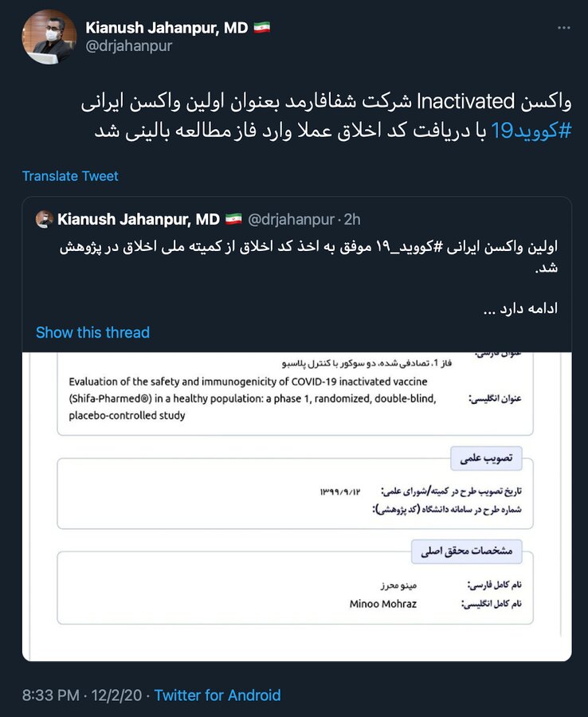Open Show this thread
This screenshot has width=588, height=717.
point(92,332)
